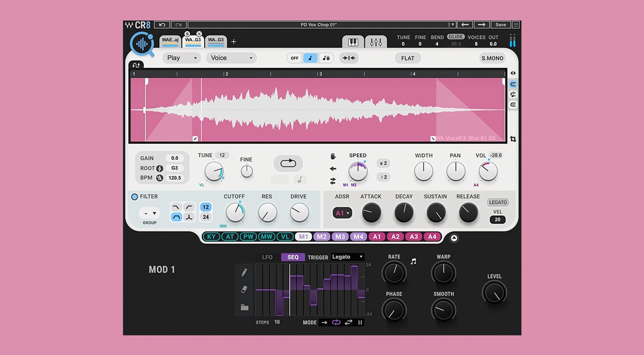Click the S.MONO button
644x355 pixels.
492,58
